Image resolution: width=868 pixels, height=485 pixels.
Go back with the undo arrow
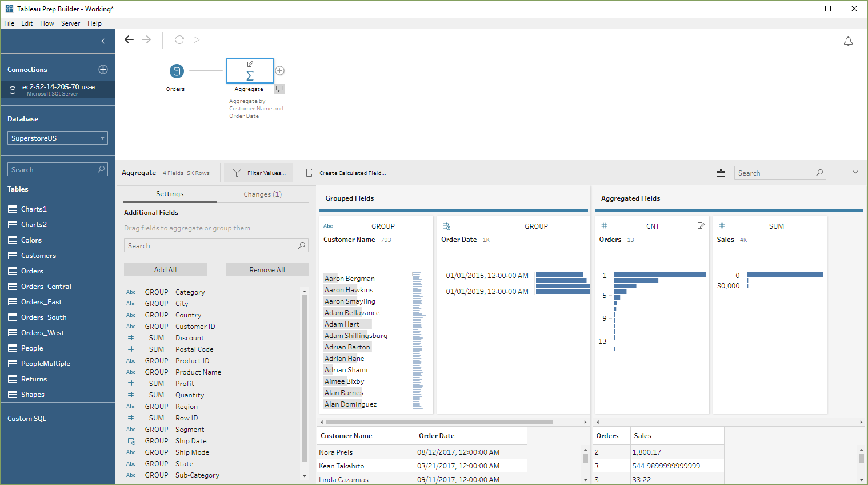[129, 39]
